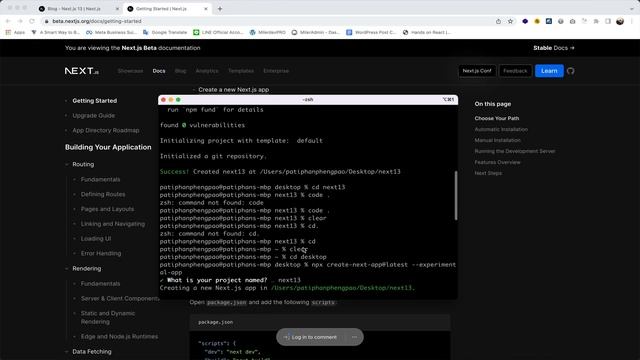Viewport: 640px width, 360px height.
Task: Open Loading UI page
Action: click(96, 238)
